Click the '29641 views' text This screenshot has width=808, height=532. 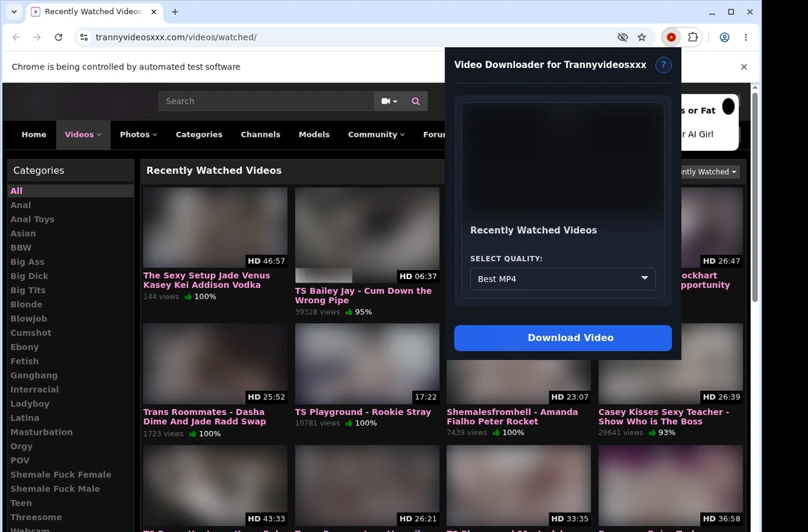pos(621,433)
